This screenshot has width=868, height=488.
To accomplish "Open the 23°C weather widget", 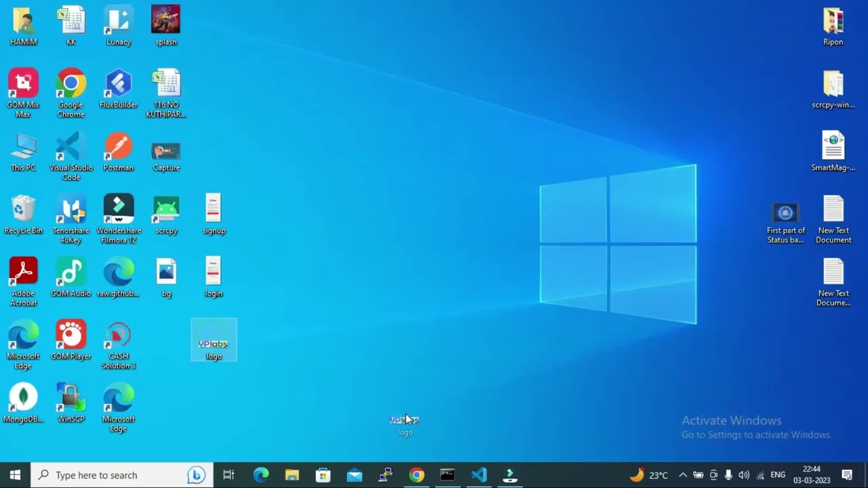I will click(x=649, y=475).
